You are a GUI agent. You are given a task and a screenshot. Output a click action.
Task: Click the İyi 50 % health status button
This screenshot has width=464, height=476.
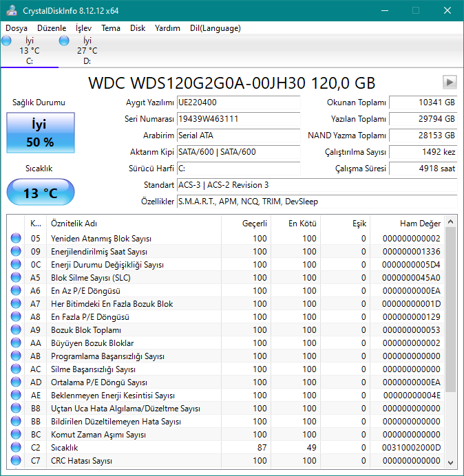[x=41, y=133]
